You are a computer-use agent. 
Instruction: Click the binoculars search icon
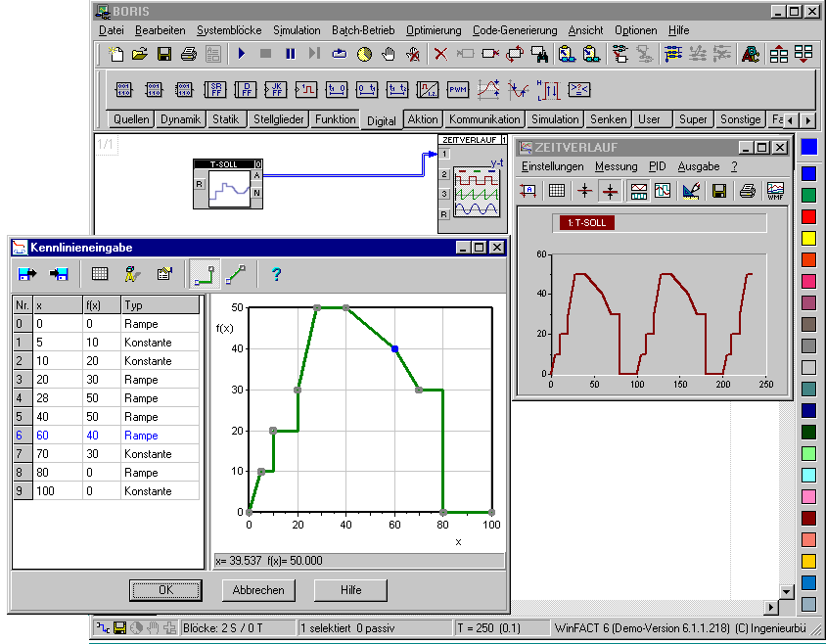click(x=539, y=54)
